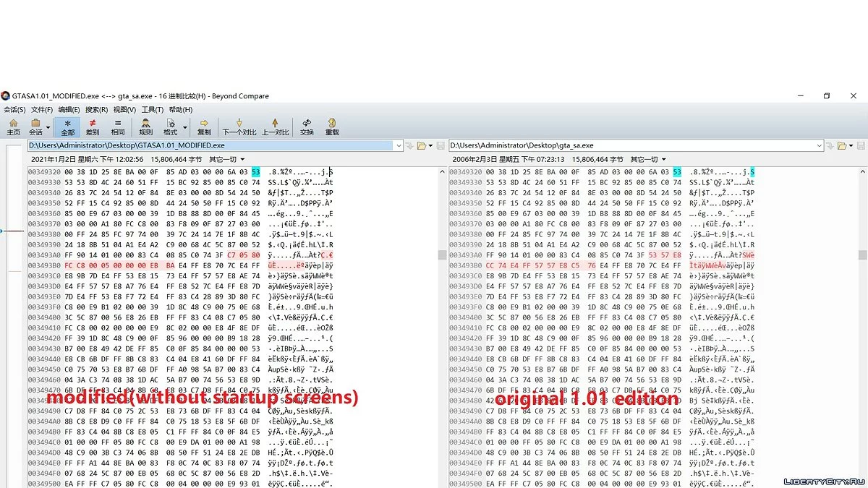Swap sides with the 交换 icon

click(307, 127)
